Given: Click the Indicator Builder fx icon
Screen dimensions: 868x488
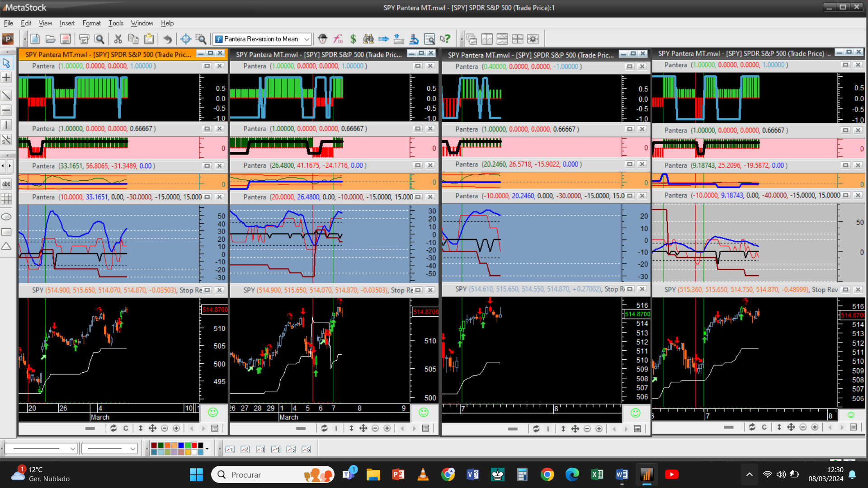Looking at the screenshot, I should 338,39.
